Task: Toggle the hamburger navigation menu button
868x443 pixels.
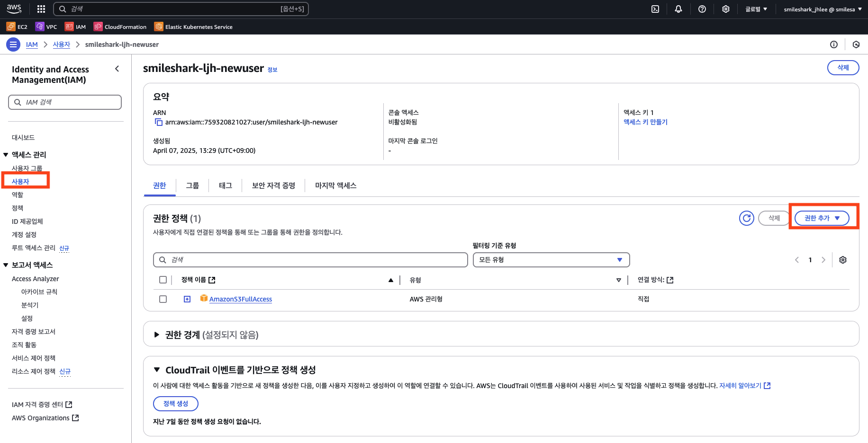Action: click(x=13, y=44)
